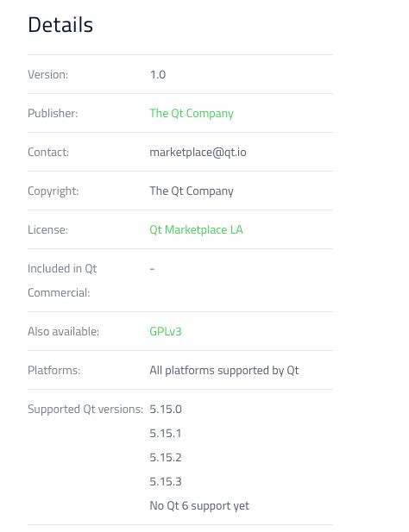Select the 5.15.3 supported version text

[166, 481]
